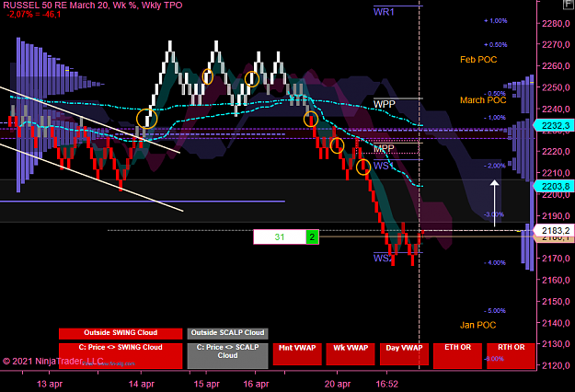Click the 2021 NinjaTrader, LLC copyright text
This screenshot has width=575, height=392.
pyautogui.click(x=53, y=362)
